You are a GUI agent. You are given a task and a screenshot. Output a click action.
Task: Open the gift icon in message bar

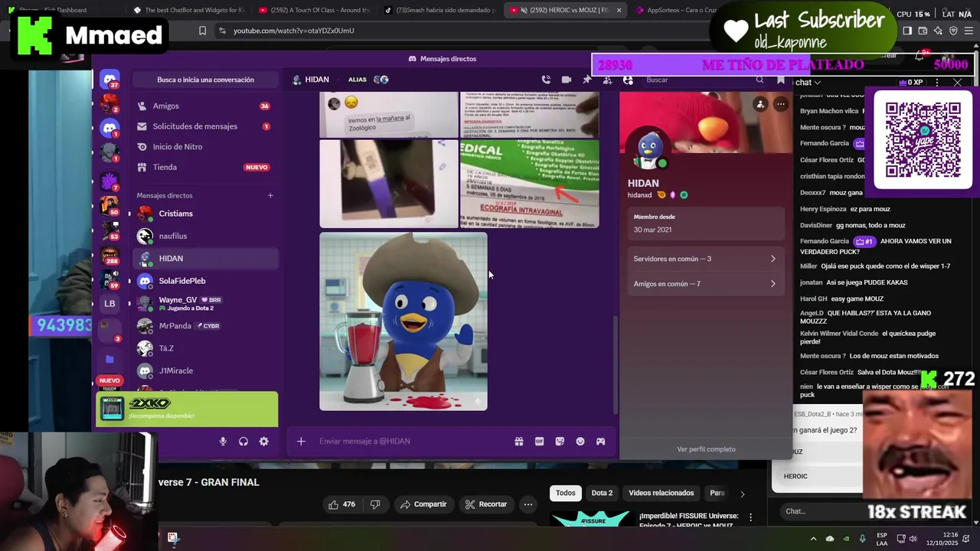pyautogui.click(x=519, y=442)
